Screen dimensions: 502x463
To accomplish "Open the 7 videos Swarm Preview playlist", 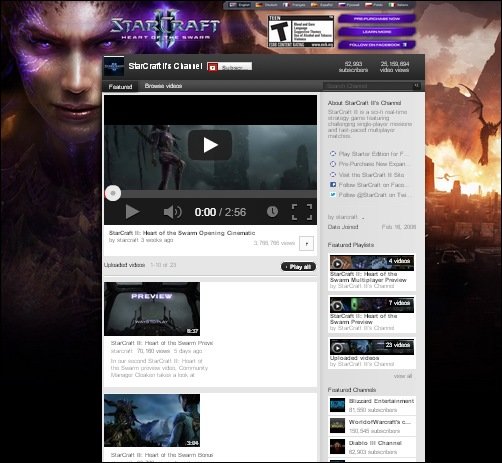I will (x=372, y=305).
